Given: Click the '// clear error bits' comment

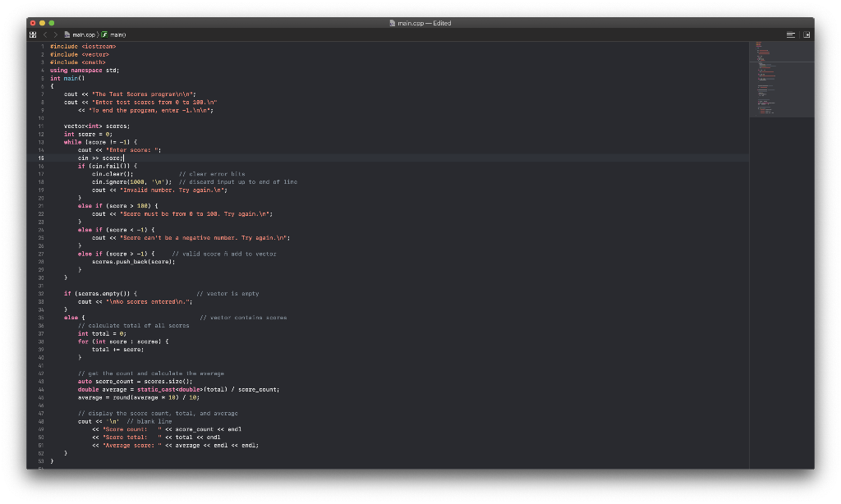Looking at the screenshot, I should tap(212, 174).
